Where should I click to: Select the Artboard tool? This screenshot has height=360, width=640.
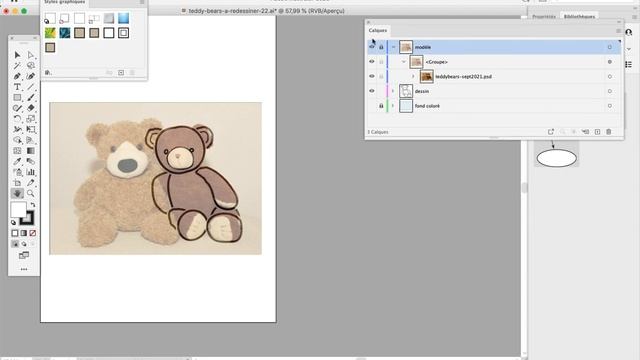[17, 183]
